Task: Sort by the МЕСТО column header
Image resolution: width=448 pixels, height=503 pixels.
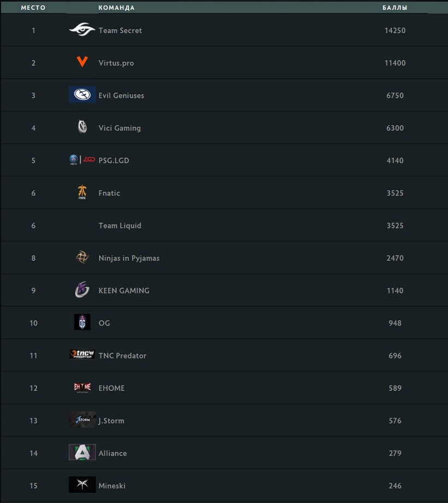Action: coord(33,8)
